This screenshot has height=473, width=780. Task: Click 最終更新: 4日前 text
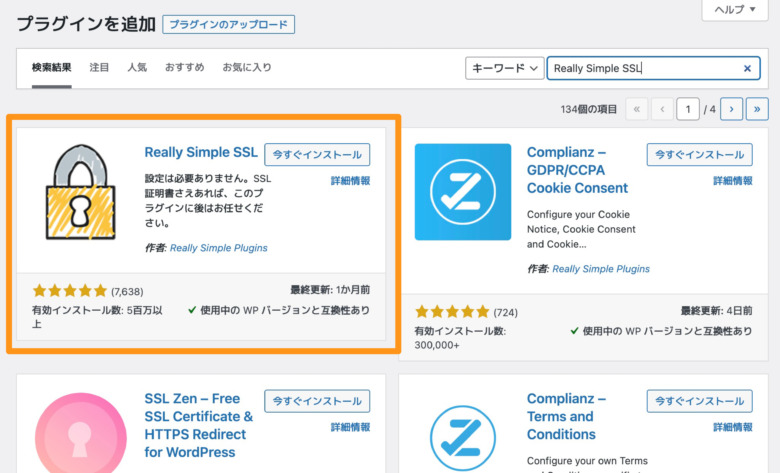(716, 311)
